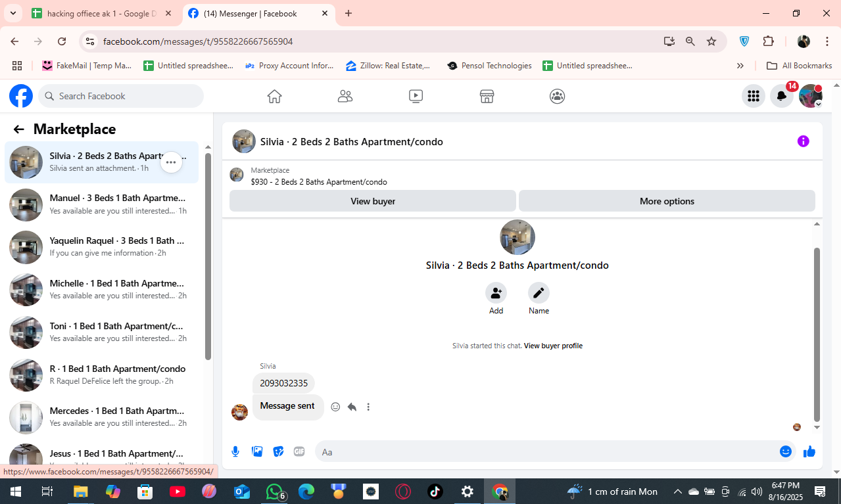Open Proxy Account Infor... bookmark

tap(289, 66)
